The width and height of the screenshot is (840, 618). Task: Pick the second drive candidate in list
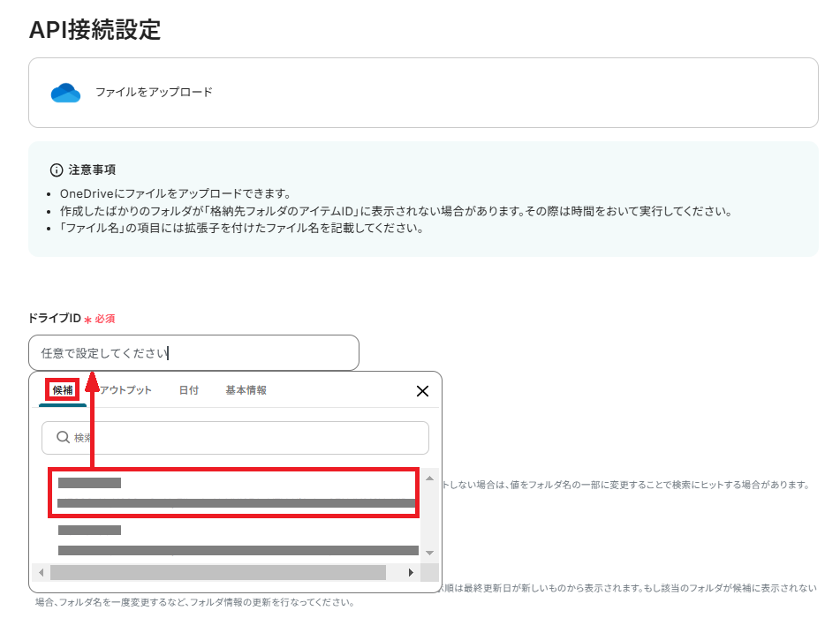tap(232, 539)
